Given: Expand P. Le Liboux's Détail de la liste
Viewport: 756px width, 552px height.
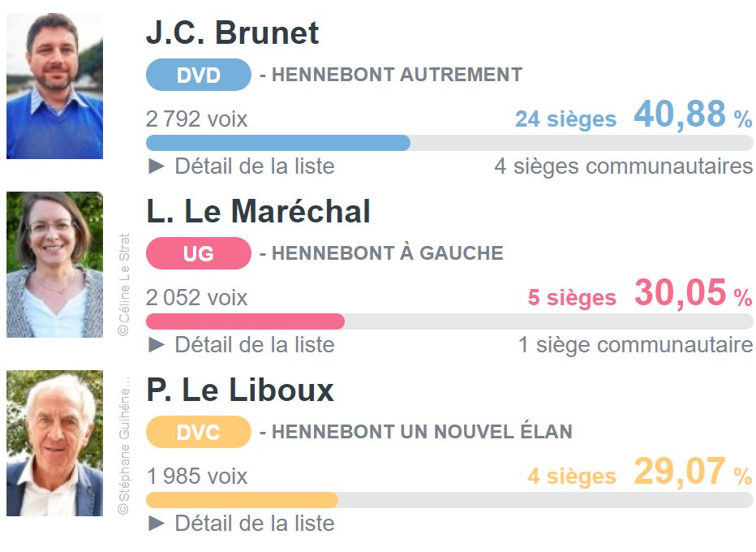Looking at the screenshot, I should 241,524.
